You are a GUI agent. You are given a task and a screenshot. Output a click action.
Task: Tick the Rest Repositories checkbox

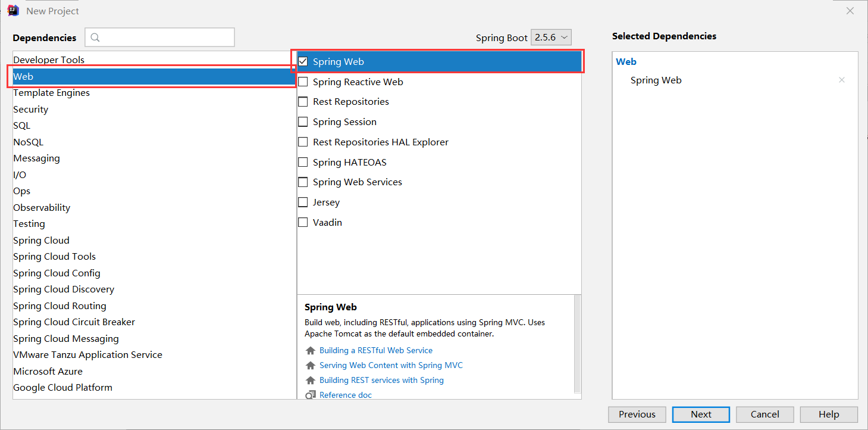click(x=303, y=102)
